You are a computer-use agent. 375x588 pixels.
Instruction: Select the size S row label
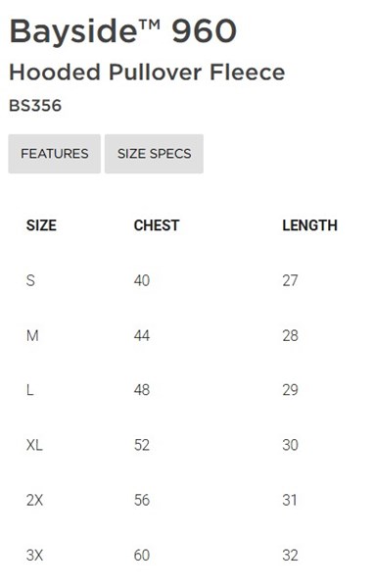30,280
